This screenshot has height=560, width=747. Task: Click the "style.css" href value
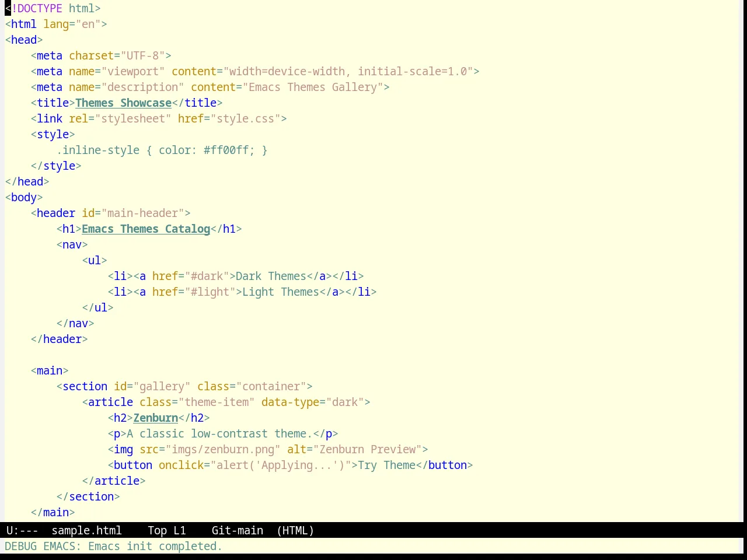[x=245, y=118]
